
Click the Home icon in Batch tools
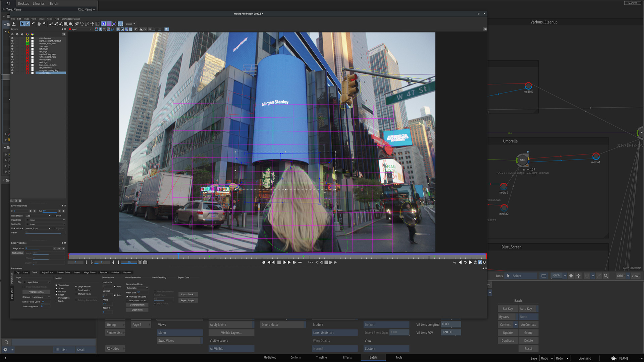[571, 276]
